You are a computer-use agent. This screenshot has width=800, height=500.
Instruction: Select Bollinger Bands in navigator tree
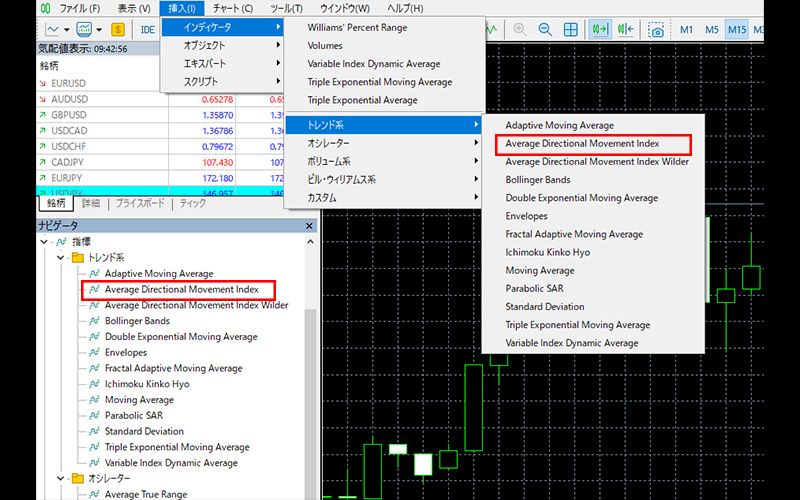point(137,321)
